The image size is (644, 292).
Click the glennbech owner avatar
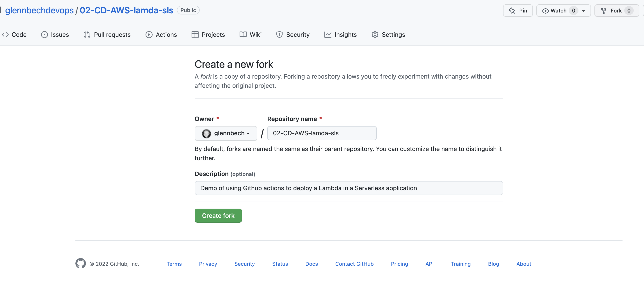coord(206,133)
